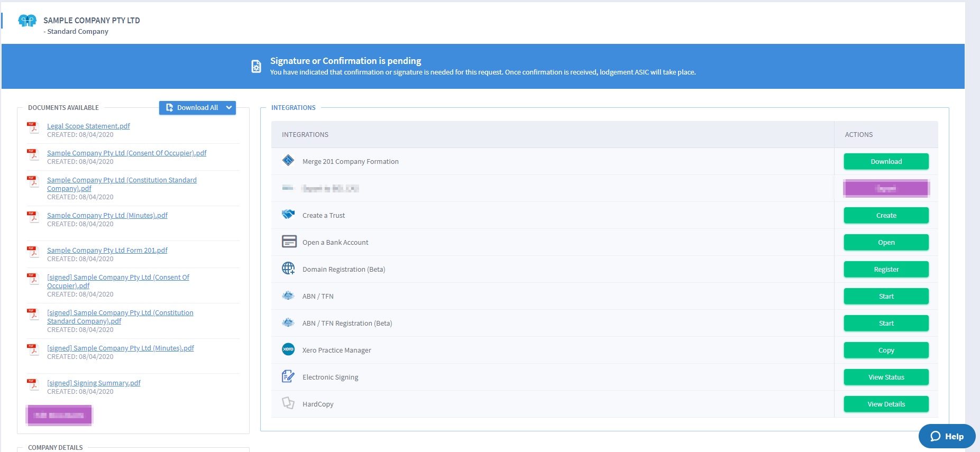The image size is (980, 452).
Task: Expand the Download All dropdown arrow
Action: tap(229, 108)
